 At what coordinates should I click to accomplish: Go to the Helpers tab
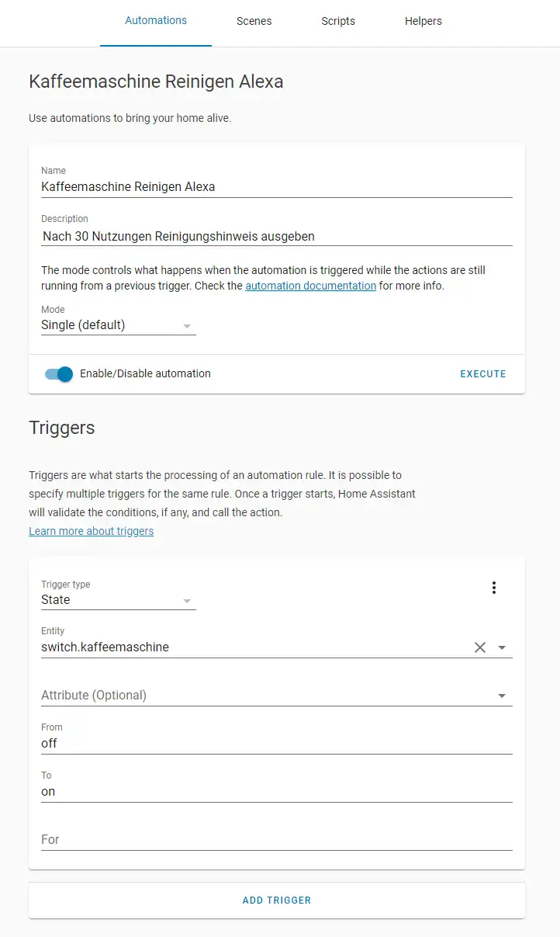(x=423, y=22)
